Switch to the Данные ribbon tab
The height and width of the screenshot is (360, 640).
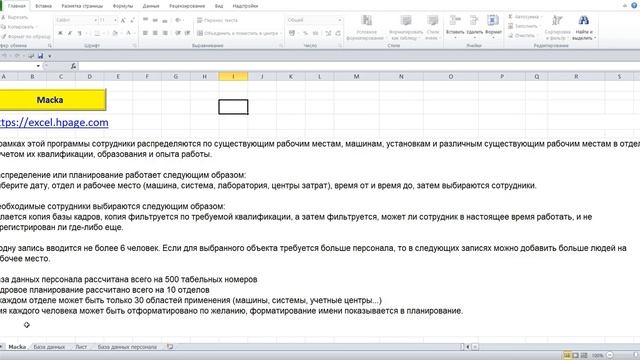[151, 6]
